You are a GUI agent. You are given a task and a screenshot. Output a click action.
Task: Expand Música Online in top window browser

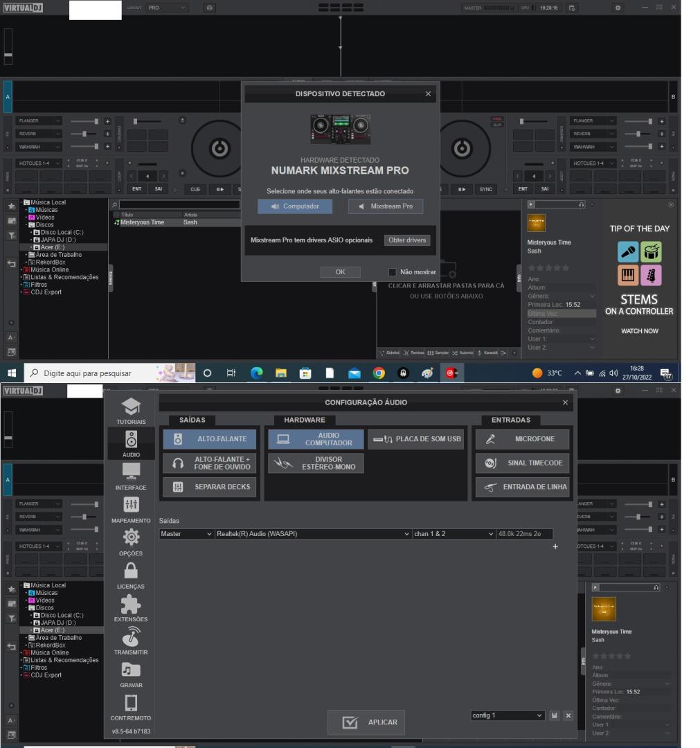tap(22, 270)
